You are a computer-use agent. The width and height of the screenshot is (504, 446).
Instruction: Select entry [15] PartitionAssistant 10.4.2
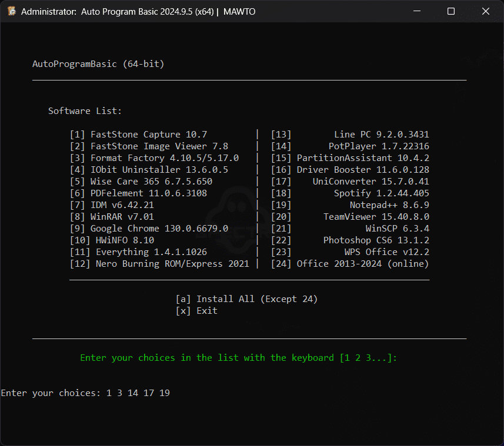[x=350, y=158]
